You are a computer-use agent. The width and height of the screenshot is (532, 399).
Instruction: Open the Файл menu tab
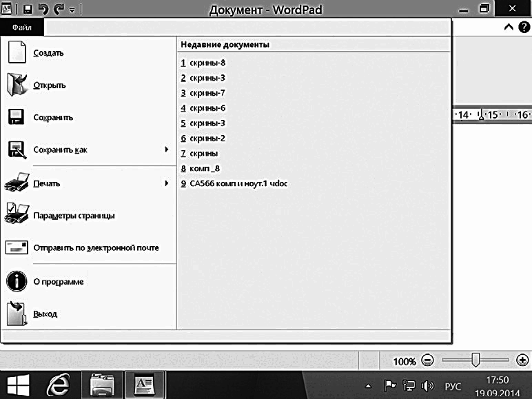pyautogui.click(x=22, y=28)
